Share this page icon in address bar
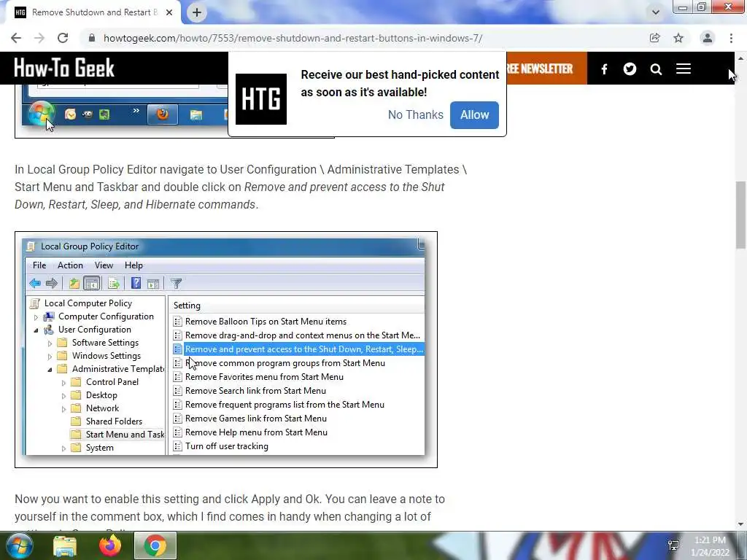The width and height of the screenshot is (747, 560). [654, 38]
